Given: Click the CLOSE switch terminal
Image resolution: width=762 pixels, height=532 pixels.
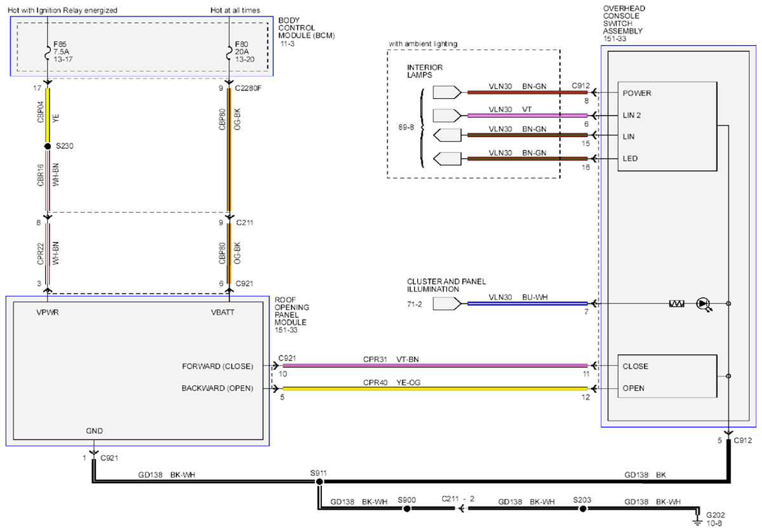Looking at the screenshot, I should (635, 366).
